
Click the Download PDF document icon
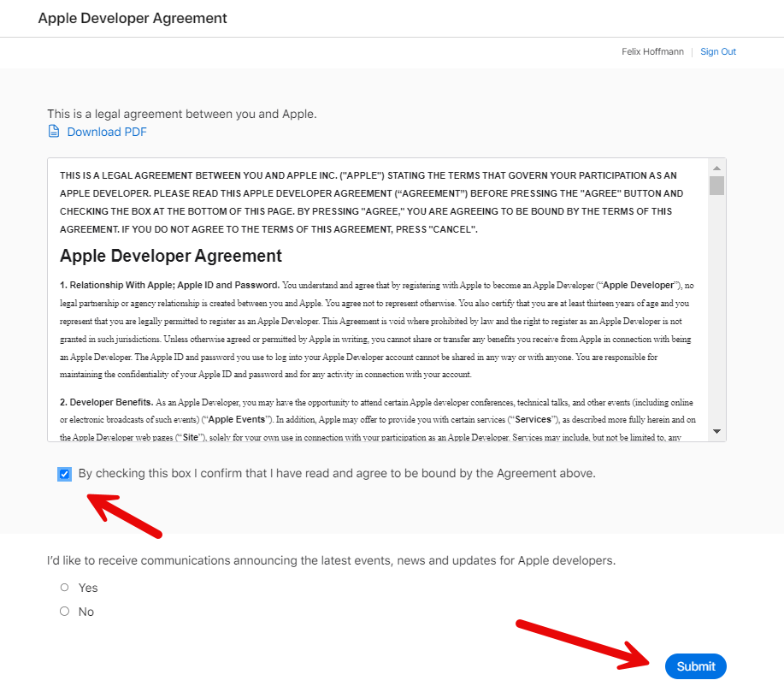click(x=54, y=132)
